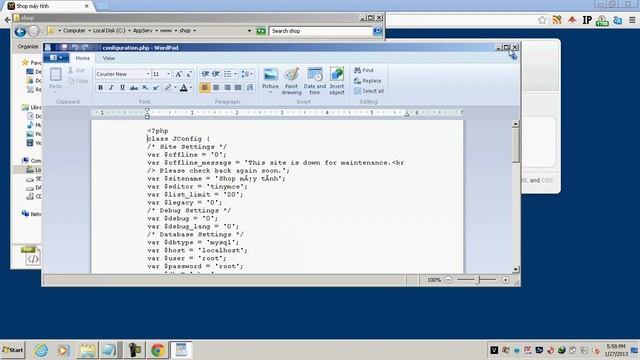Toggle subscript formatting
Screen dimensions: 640x360
coord(145,87)
